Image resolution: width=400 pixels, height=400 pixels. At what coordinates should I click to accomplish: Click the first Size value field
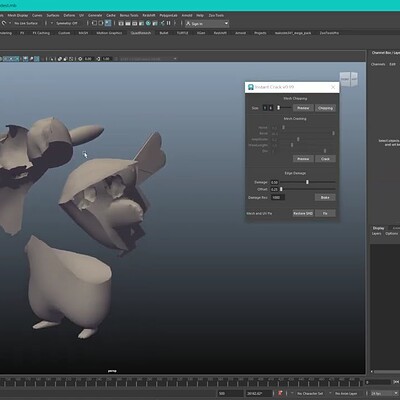[x=265, y=108]
